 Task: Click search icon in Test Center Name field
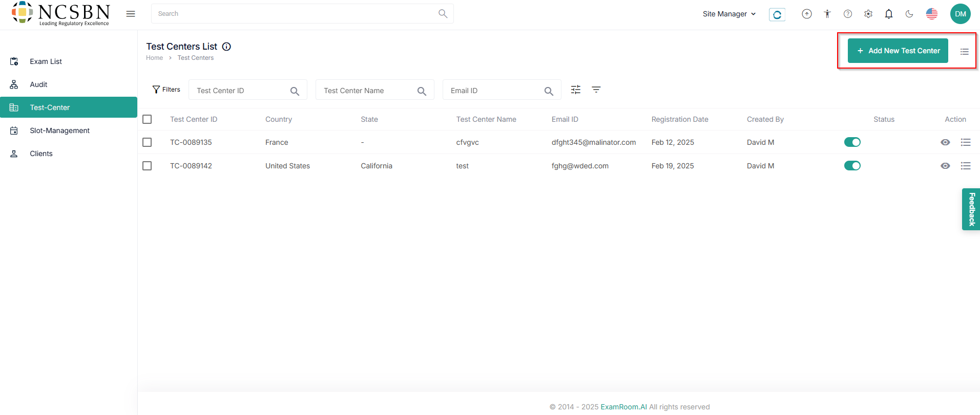click(x=422, y=91)
